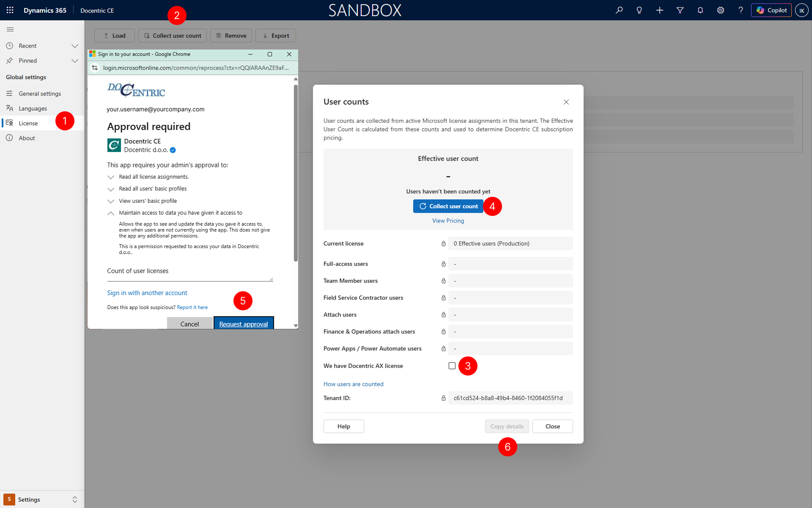Expand View users' basic profile permission
The width and height of the screenshot is (812, 508).
[x=111, y=201]
